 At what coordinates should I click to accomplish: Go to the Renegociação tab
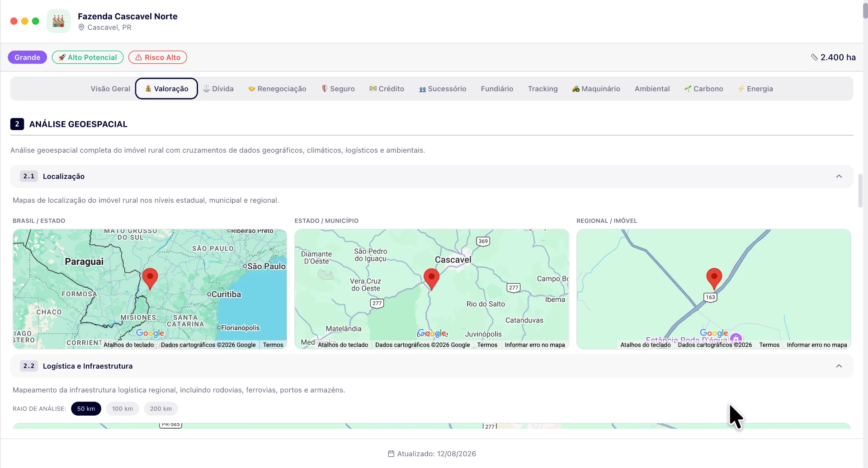(277, 89)
